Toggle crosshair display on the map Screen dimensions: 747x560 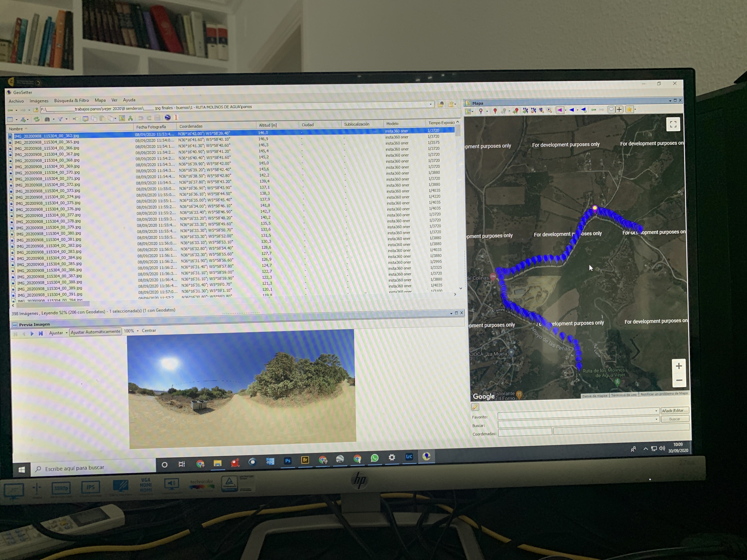619,109
